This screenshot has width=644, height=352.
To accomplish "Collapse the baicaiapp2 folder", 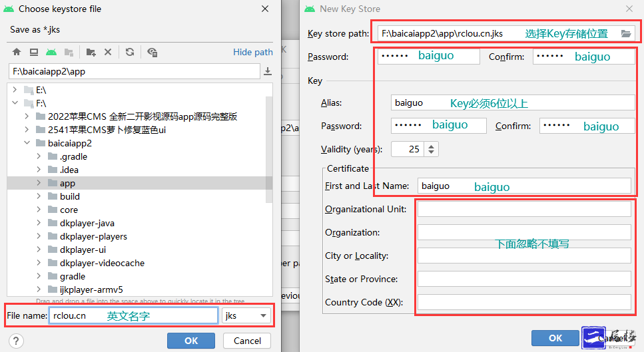I will [x=27, y=143].
